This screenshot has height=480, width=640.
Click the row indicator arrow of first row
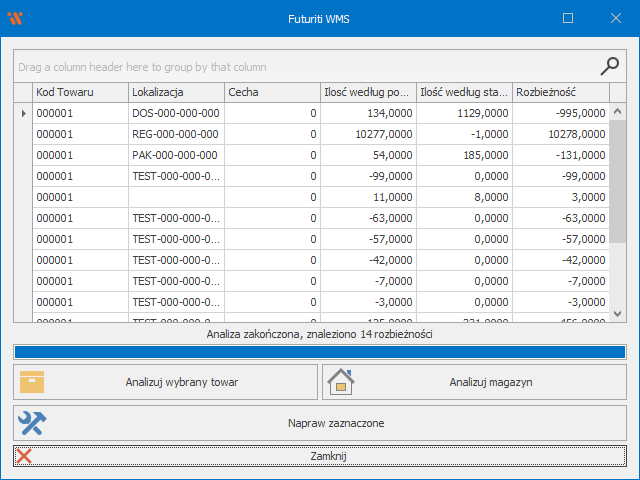(23, 113)
